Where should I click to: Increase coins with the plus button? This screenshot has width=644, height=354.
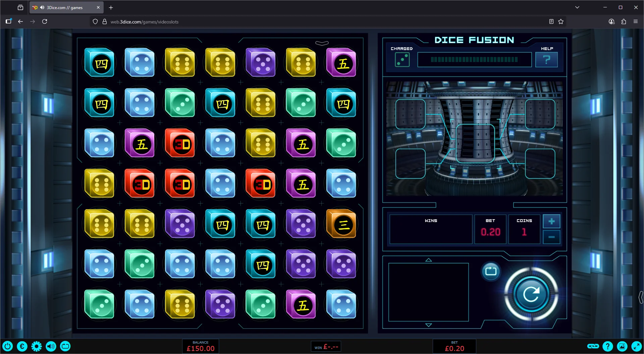(x=551, y=221)
